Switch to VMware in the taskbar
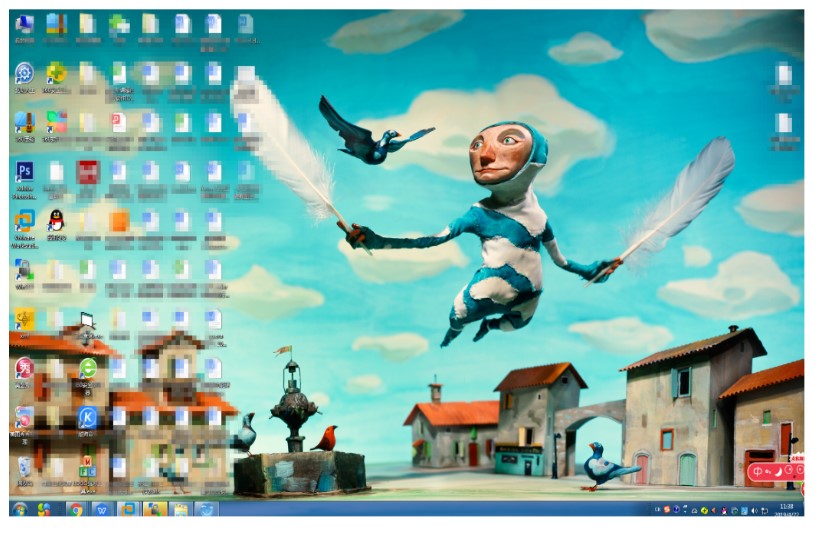Viewport: 822px width, 533px height. (128, 509)
